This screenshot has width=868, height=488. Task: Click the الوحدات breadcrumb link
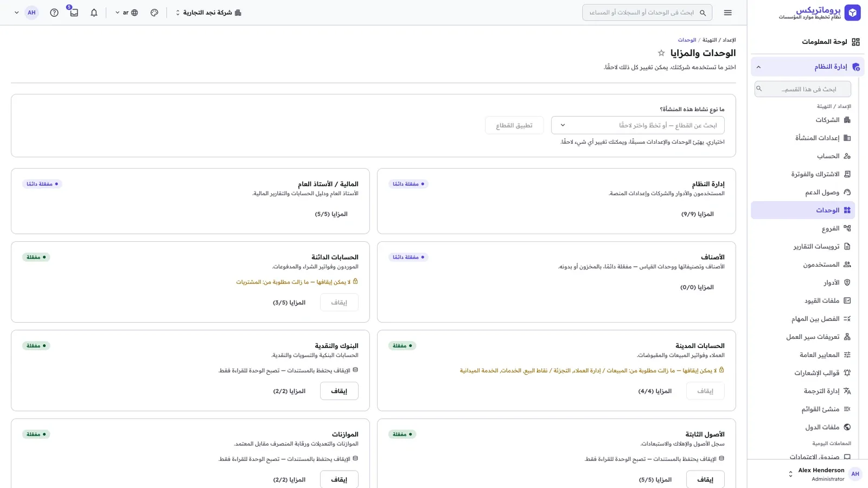coord(687,40)
